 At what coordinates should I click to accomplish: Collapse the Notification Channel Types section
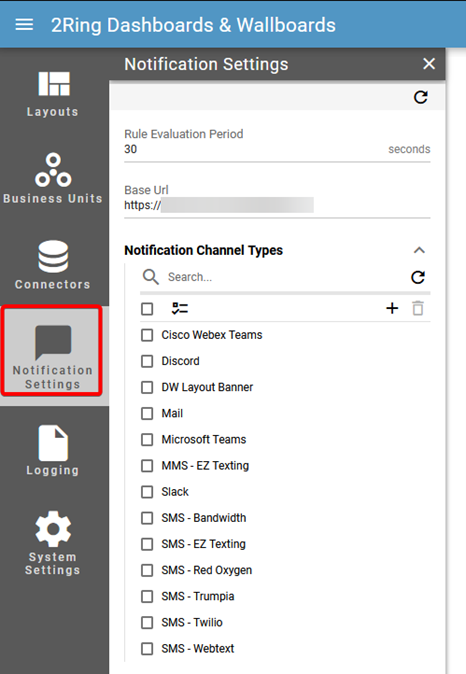pyautogui.click(x=419, y=250)
